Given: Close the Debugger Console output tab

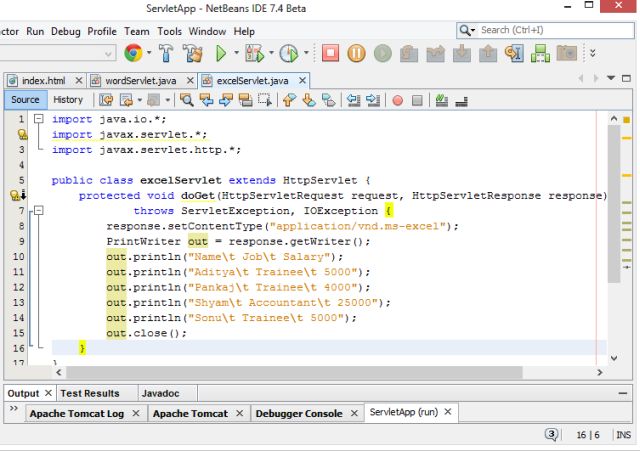Looking at the screenshot, I should pyautogui.click(x=354, y=413).
